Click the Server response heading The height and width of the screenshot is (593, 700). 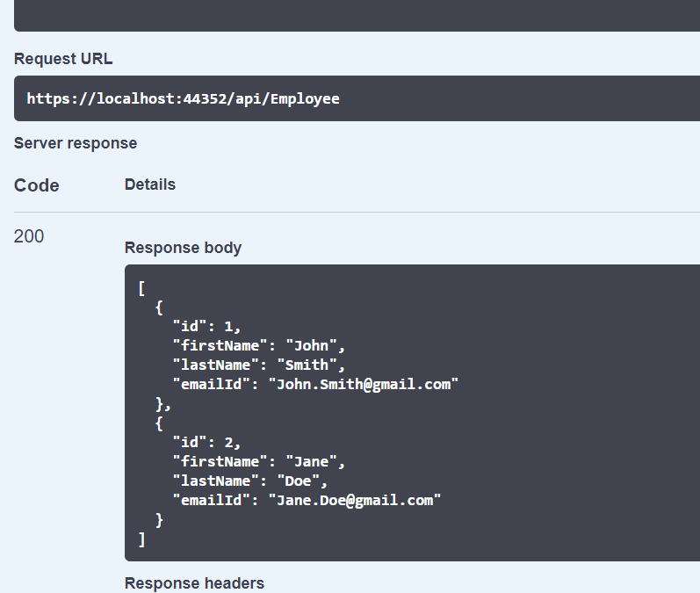coord(76,143)
